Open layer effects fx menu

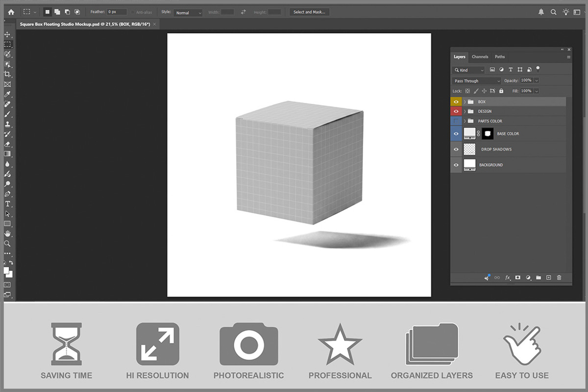(508, 277)
